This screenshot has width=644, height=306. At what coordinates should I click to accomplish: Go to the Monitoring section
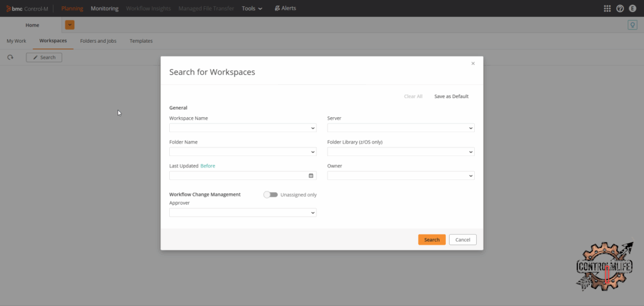pyautogui.click(x=104, y=8)
